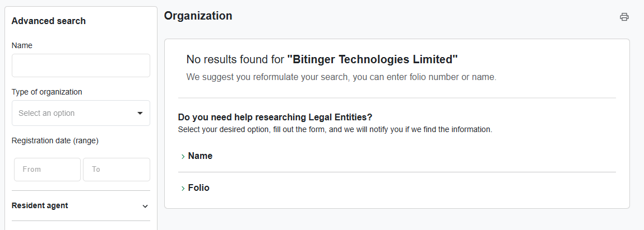This screenshot has height=230, width=644.
Task: Focus the Name search input field
Action: [81, 65]
